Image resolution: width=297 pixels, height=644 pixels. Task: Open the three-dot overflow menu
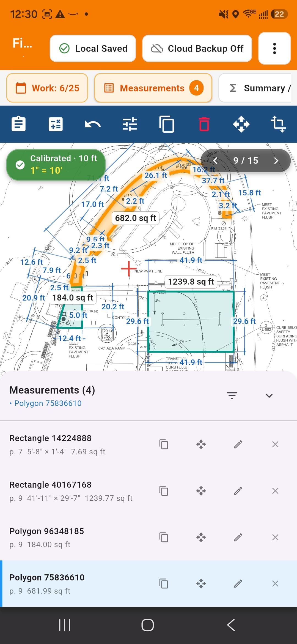(274, 48)
